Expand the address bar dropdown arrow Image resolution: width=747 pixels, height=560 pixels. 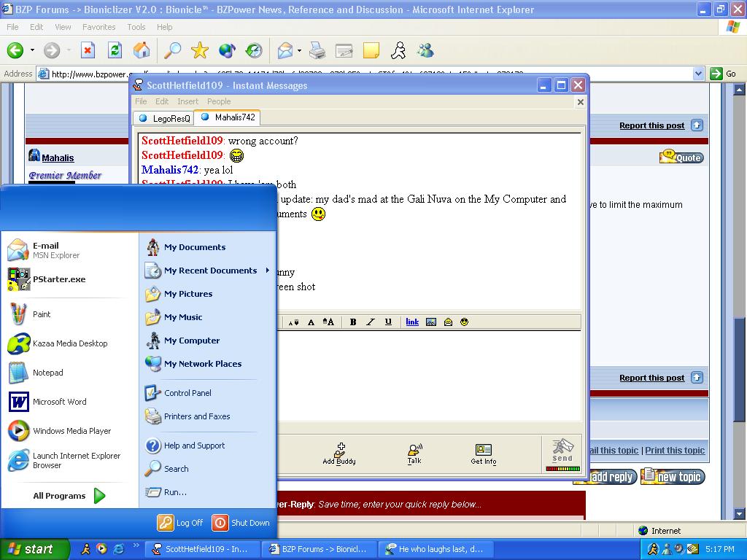(x=698, y=74)
